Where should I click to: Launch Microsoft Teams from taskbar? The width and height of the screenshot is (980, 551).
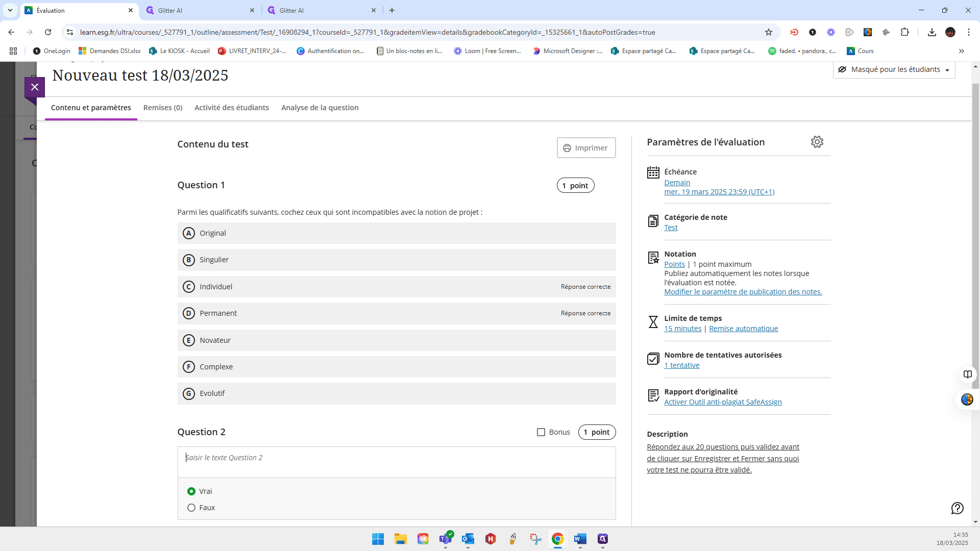pyautogui.click(x=446, y=539)
